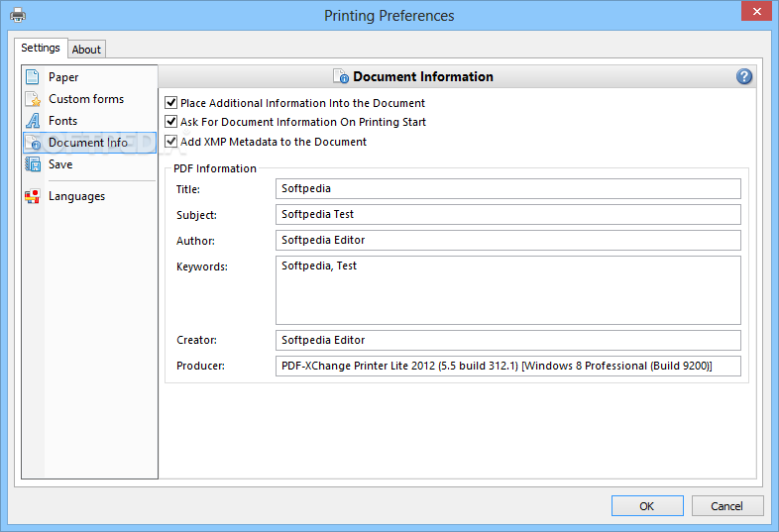Click the Author: label
The image size is (779, 532).
pyautogui.click(x=196, y=241)
